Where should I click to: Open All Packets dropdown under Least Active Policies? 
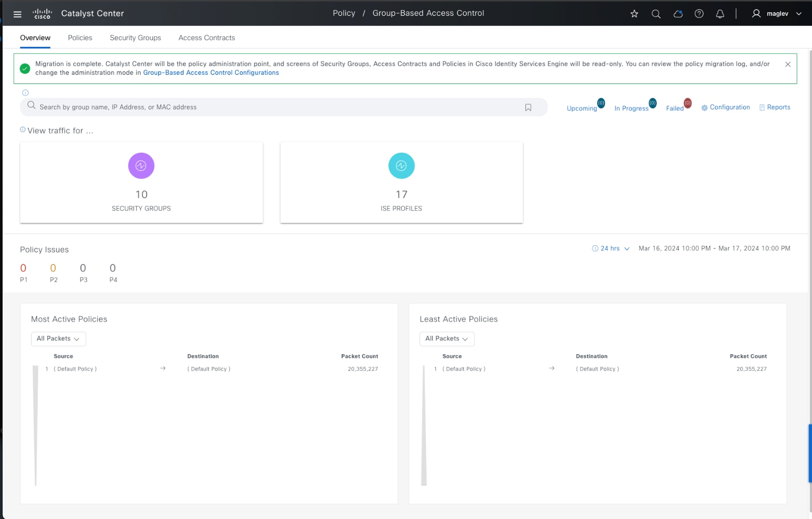(x=446, y=339)
